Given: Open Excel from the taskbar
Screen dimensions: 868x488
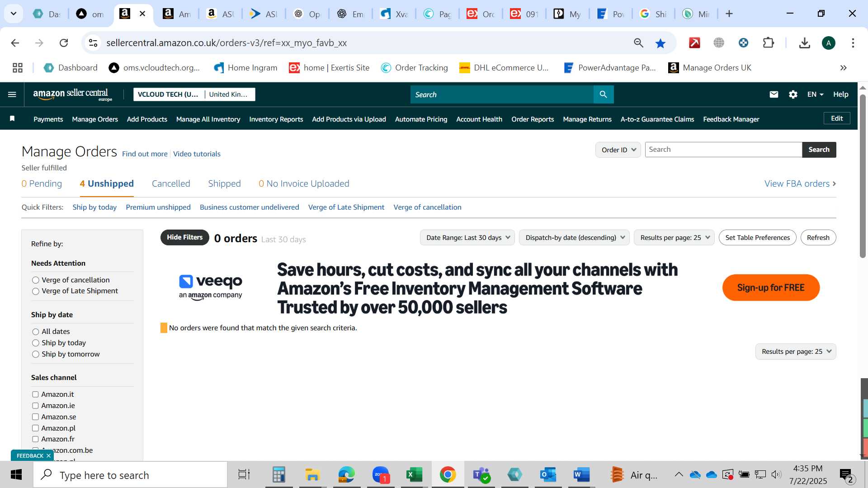Looking at the screenshot, I should click(414, 475).
